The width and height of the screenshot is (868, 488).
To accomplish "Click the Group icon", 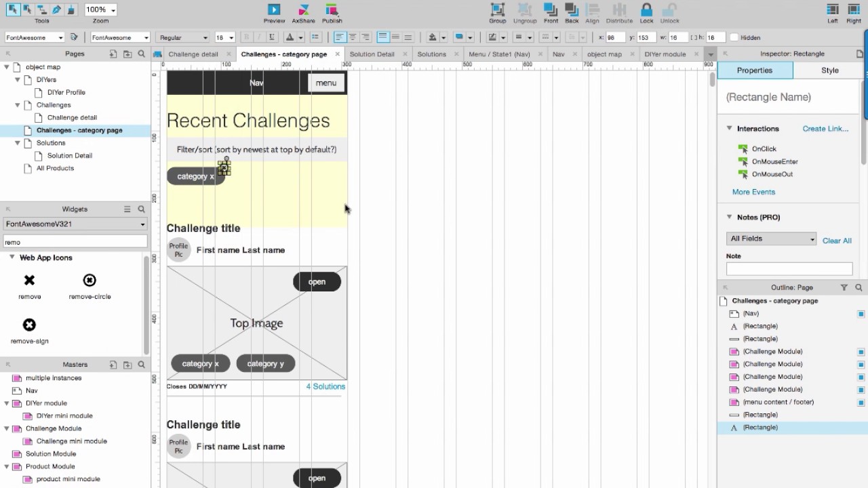I will pos(498,9).
